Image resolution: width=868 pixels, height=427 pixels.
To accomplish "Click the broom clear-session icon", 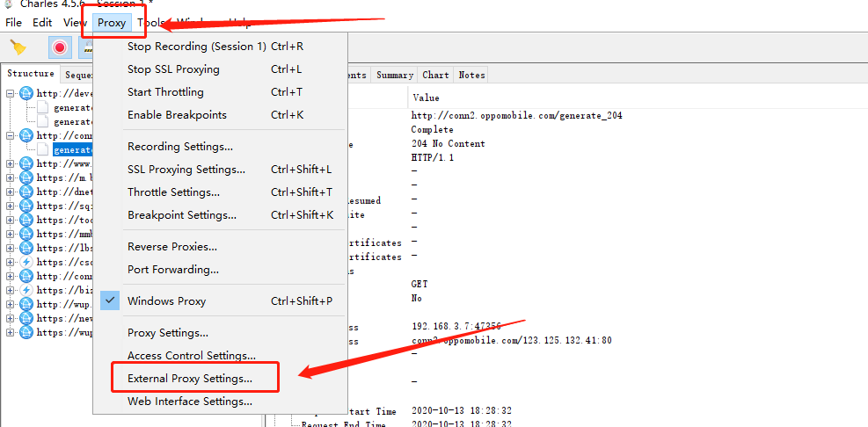I will (x=18, y=47).
